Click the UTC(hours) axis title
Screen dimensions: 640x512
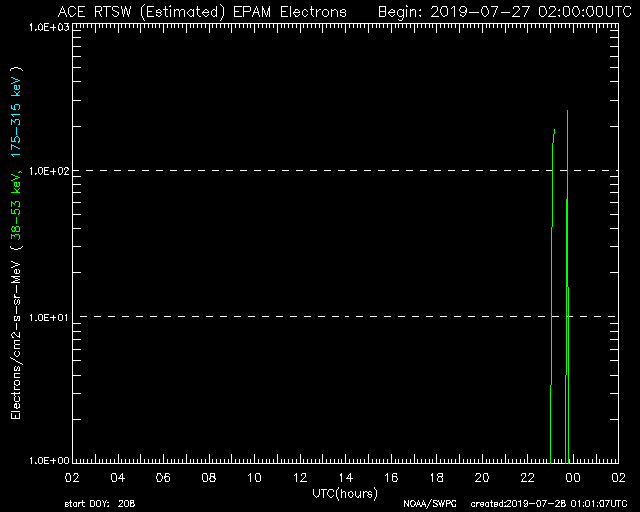tap(345, 492)
